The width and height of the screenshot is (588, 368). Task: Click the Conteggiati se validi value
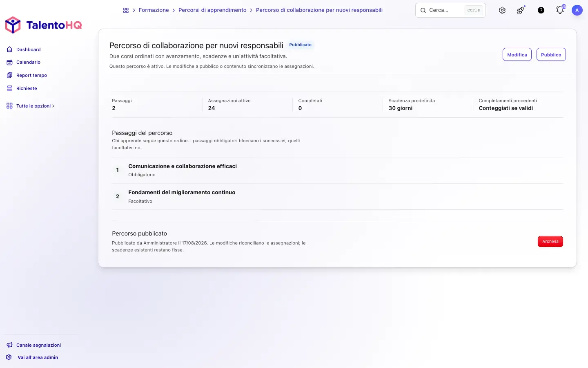[506, 108]
